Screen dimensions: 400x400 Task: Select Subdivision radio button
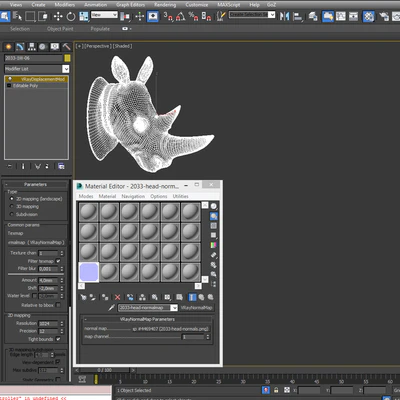click(x=12, y=214)
